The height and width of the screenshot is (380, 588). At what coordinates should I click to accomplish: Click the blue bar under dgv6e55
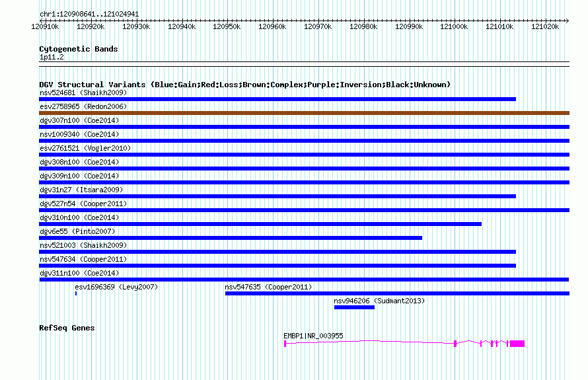[x=231, y=238]
